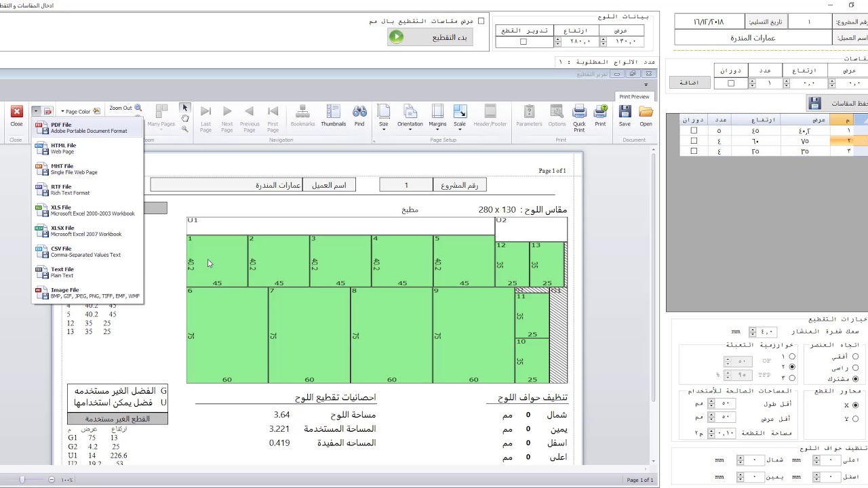The image size is (868, 488).
Task: Choose XLSX File export option
Action: (88, 231)
